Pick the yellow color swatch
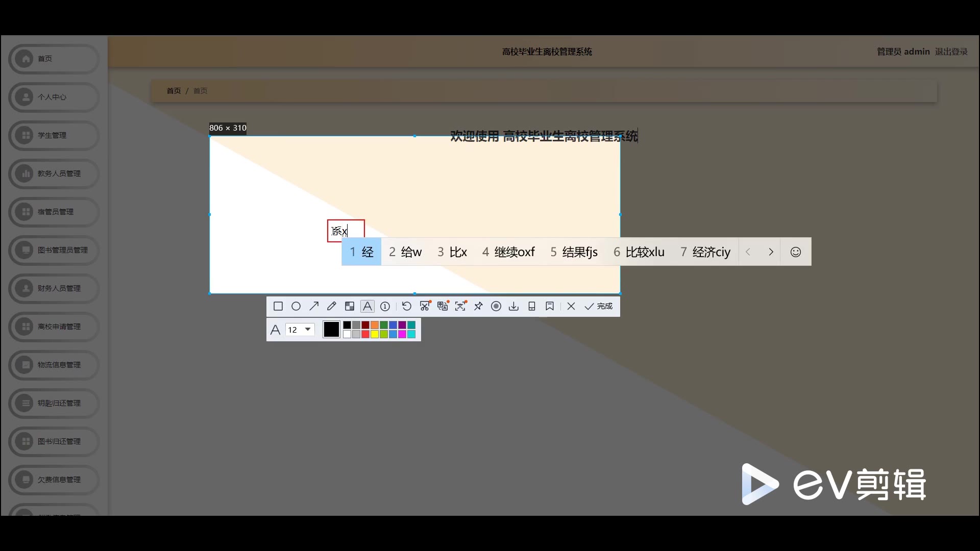980x551 pixels. (375, 334)
